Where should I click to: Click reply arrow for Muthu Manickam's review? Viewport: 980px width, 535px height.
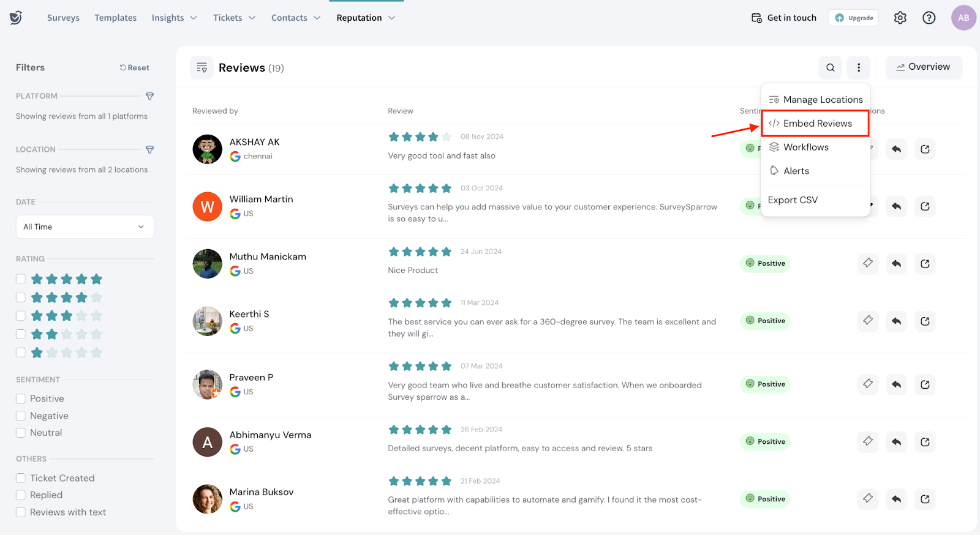pos(896,264)
